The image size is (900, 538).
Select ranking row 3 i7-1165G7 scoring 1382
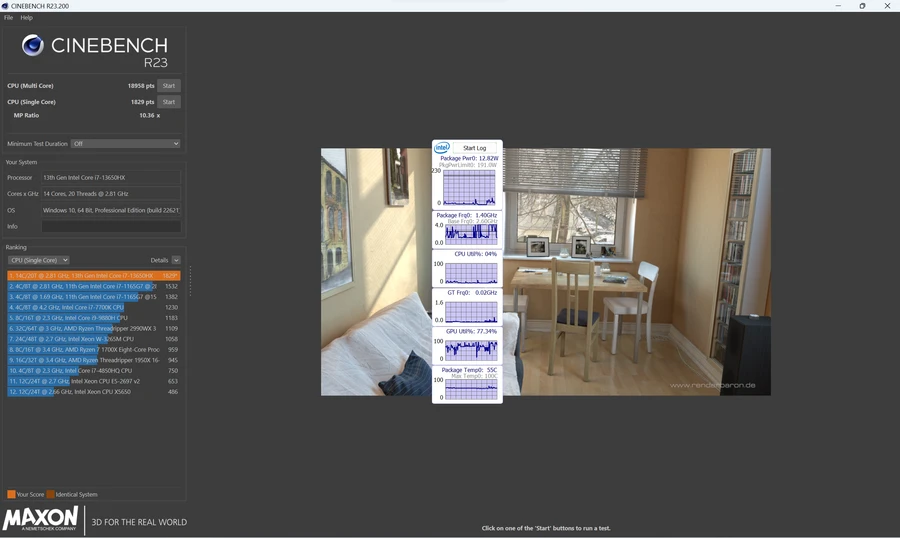coord(94,297)
